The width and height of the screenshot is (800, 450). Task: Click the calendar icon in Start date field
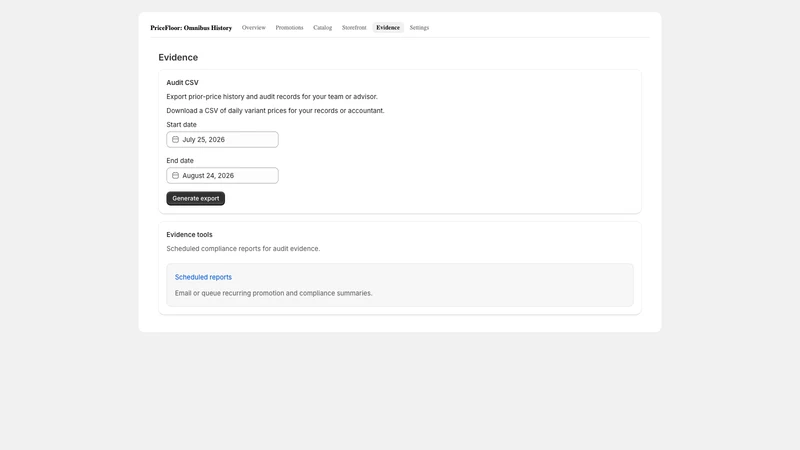[176, 139]
